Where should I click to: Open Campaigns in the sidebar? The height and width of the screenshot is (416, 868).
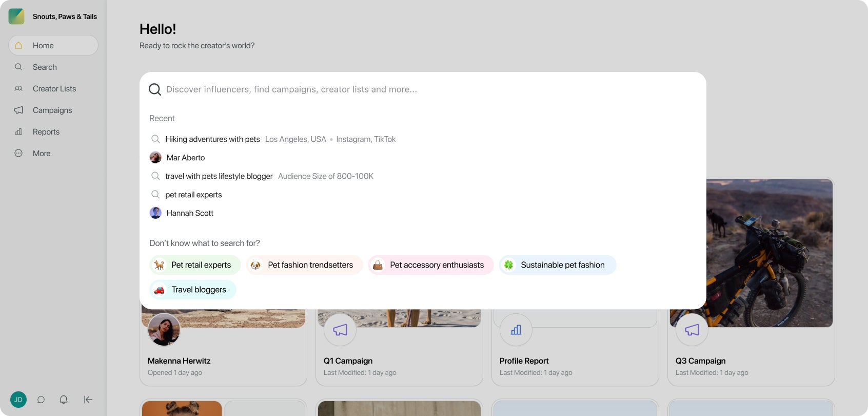(x=53, y=110)
